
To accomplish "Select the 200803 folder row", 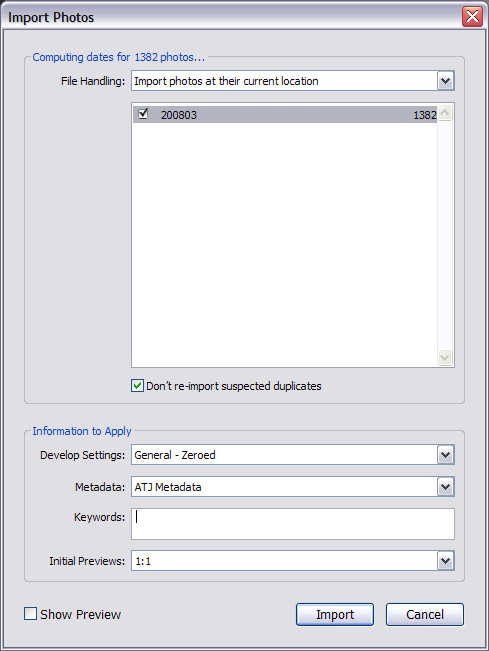I will click(285, 114).
